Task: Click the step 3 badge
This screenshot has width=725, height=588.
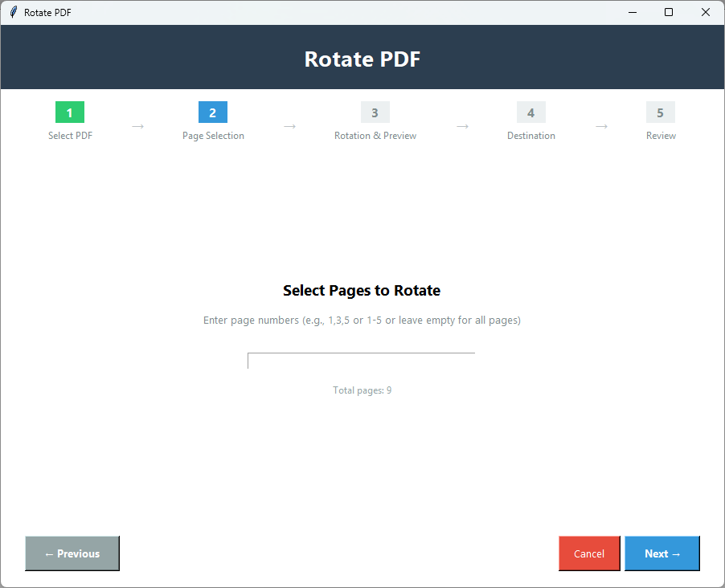Action: (375, 112)
